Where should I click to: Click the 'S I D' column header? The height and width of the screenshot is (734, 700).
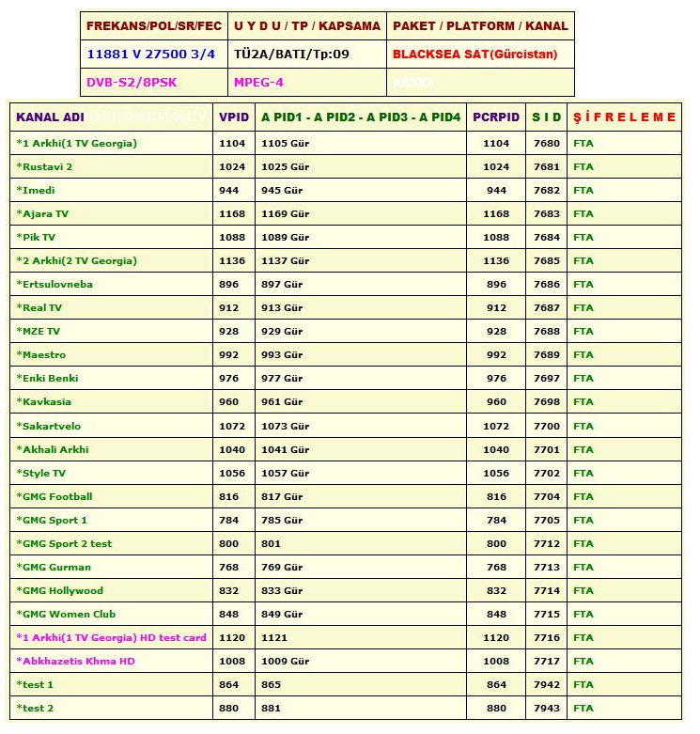tap(546, 117)
